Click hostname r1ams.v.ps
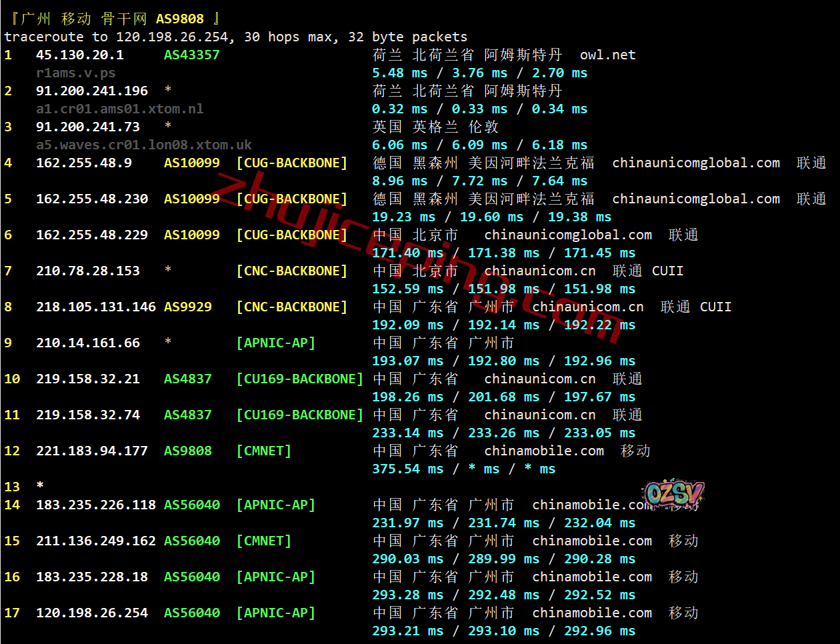This screenshot has height=644, width=840. click(75, 73)
